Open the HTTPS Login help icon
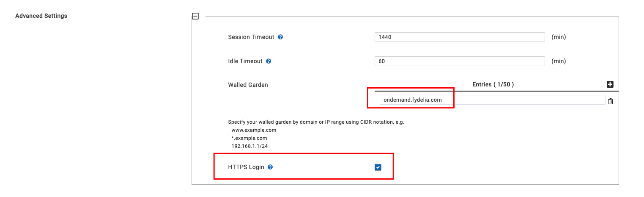Viewport: 644px width, 197px height. (x=270, y=167)
